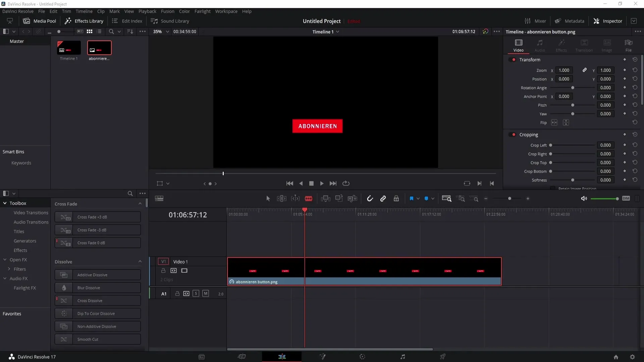Image resolution: width=644 pixels, height=362 pixels.
Task: Select the Fusion menu item
Action: pyautogui.click(x=167, y=11)
